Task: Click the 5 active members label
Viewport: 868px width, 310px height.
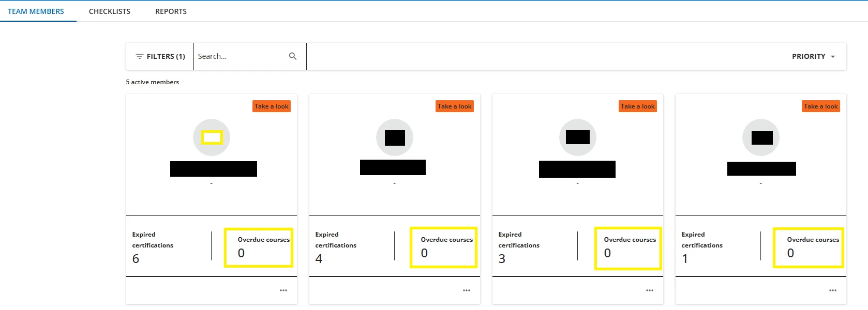Action: tap(153, 82)
